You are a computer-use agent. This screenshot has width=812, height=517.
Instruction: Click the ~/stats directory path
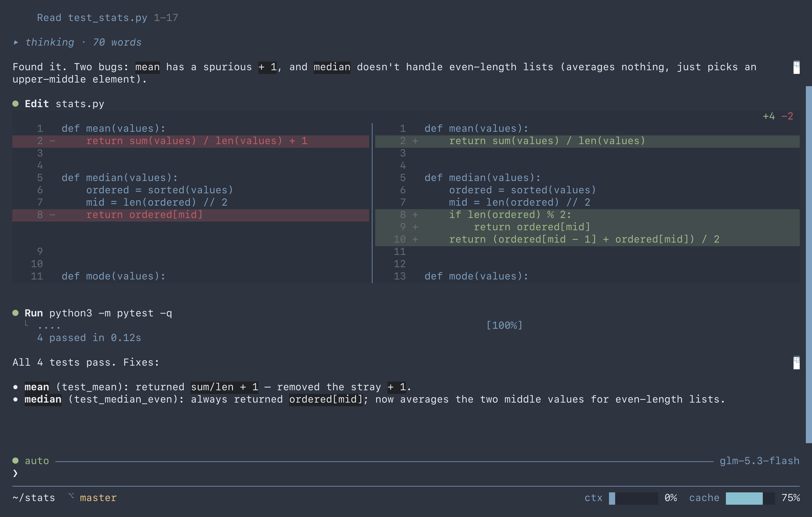[34, 498]
